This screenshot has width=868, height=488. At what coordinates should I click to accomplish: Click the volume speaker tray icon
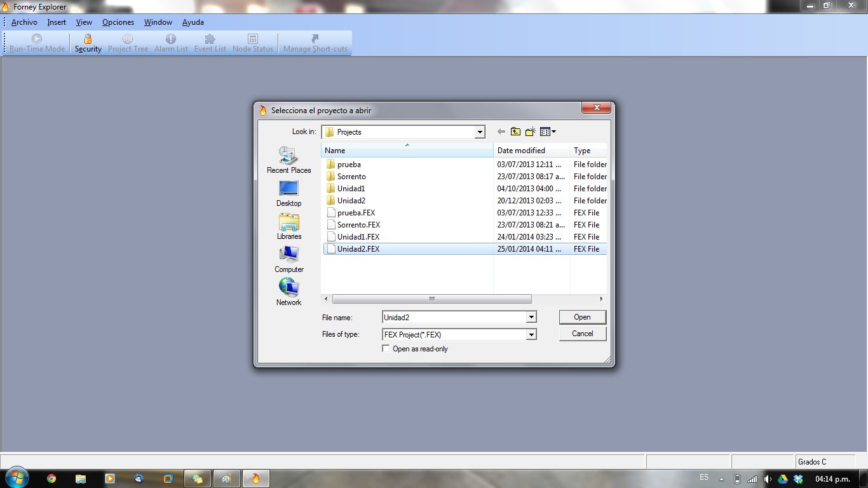[768, 479]
